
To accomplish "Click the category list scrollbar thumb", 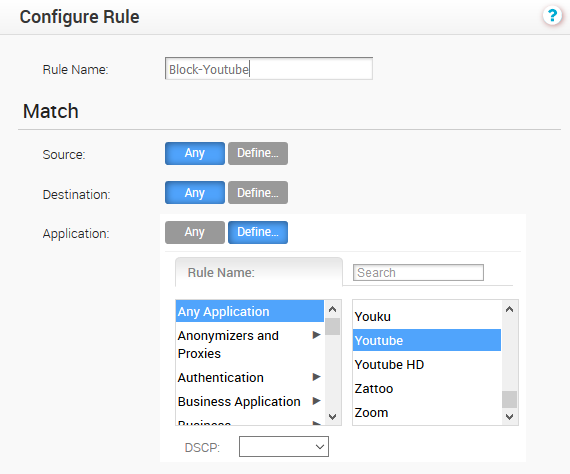I will click(332, 326).
